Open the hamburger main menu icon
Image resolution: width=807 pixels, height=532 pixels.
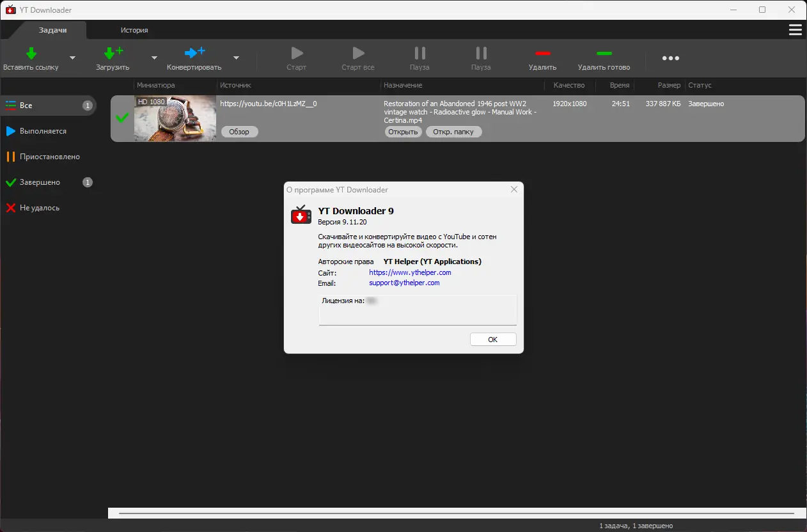pos(795,29)
